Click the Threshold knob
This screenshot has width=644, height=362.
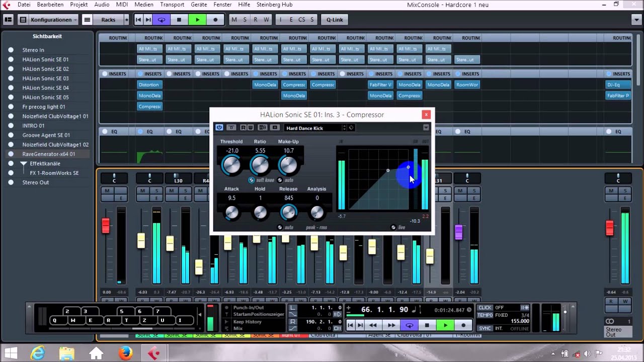pyautogui.click(x=231, y=165)
